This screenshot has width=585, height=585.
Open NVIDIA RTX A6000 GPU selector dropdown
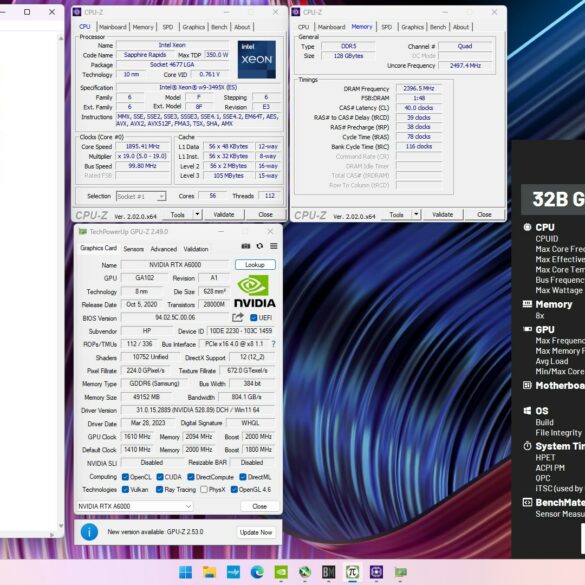(135, 506)
